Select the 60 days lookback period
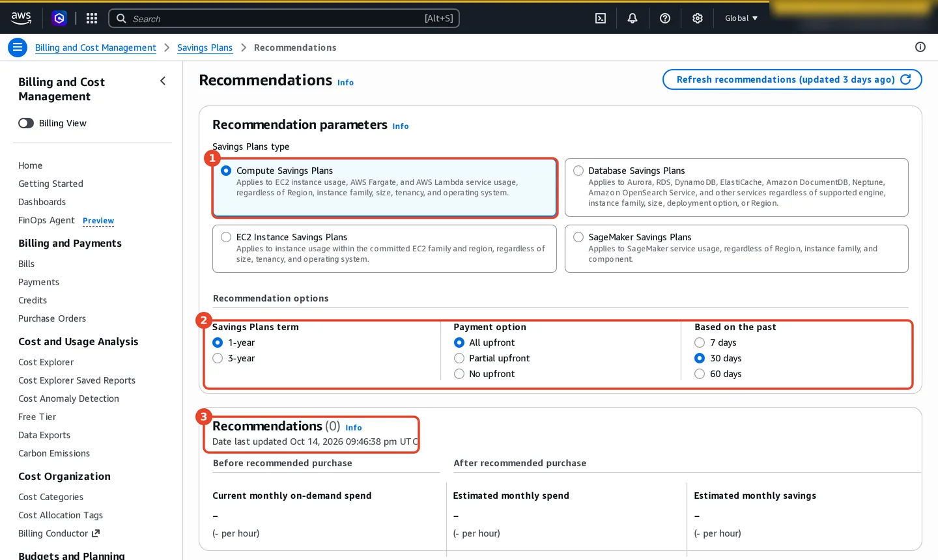 [700, 374]
